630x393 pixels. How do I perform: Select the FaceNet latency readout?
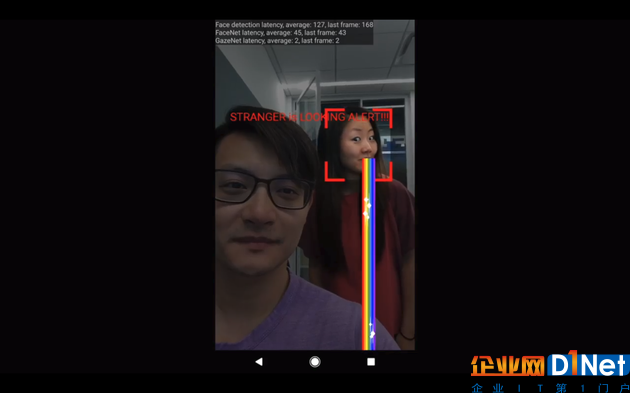click(x=280, y=33)
